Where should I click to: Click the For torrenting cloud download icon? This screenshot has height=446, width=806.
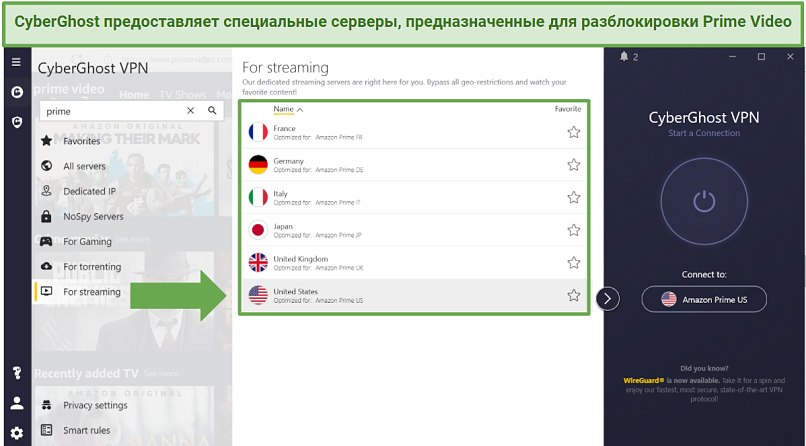tap(46, 266)
